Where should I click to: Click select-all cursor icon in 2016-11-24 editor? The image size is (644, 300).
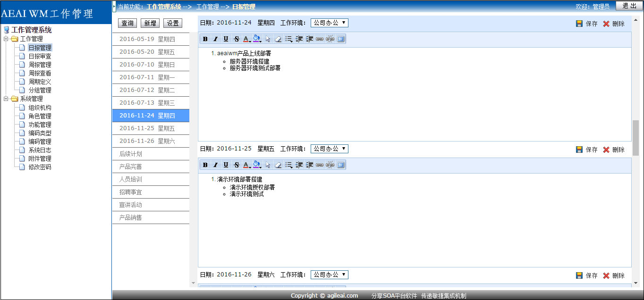pyautogui.click(x=268, y=39)
